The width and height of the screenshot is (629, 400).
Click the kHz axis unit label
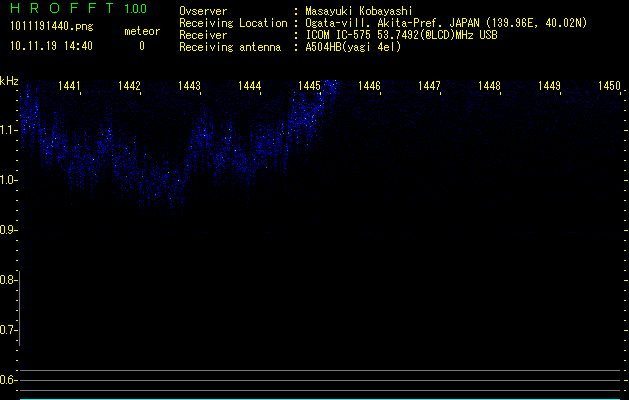[x=9, y=81]
